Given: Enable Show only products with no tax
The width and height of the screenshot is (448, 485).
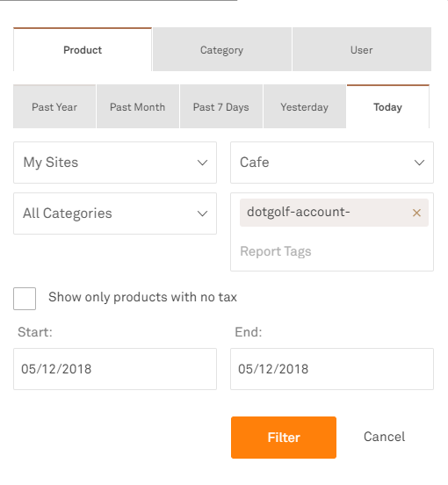Looking at the screenshot, I should tap(25, 299).
